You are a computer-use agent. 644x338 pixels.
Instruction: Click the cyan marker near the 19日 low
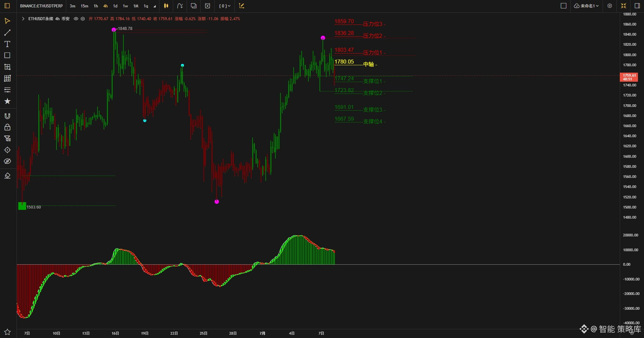click(x=145, y=120)
